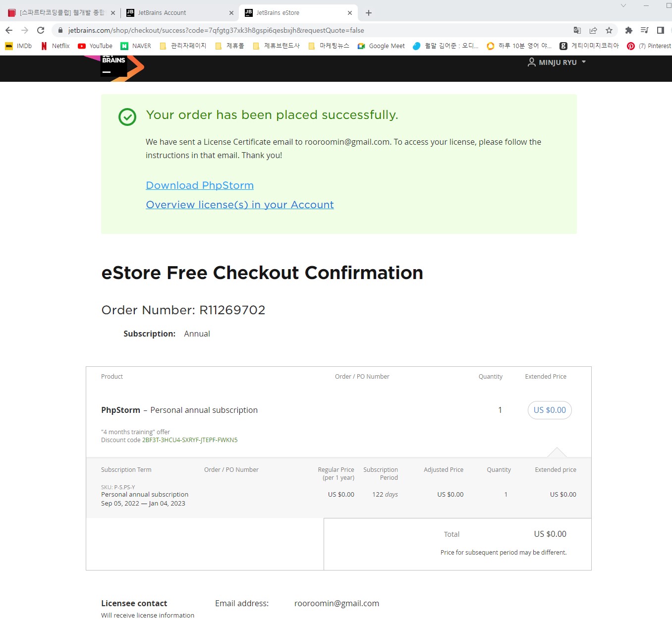Click the 'Sep 05, 2022 — Jan 04, 2023' dates

click(x=143, y=504)
